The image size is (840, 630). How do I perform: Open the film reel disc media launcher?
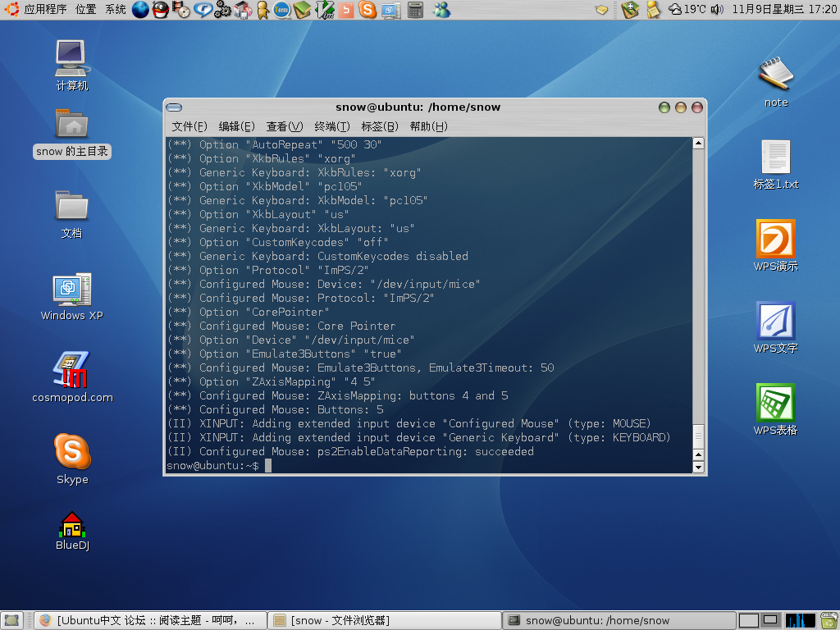(x=181, y=9)
